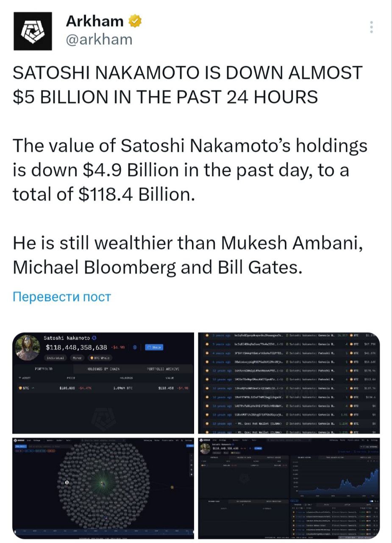The height and width of the screenshot is (543, 392).
Task: Switch to the Holdings by Chain tab
Action: pyautogui.click(x=103, y=369)
